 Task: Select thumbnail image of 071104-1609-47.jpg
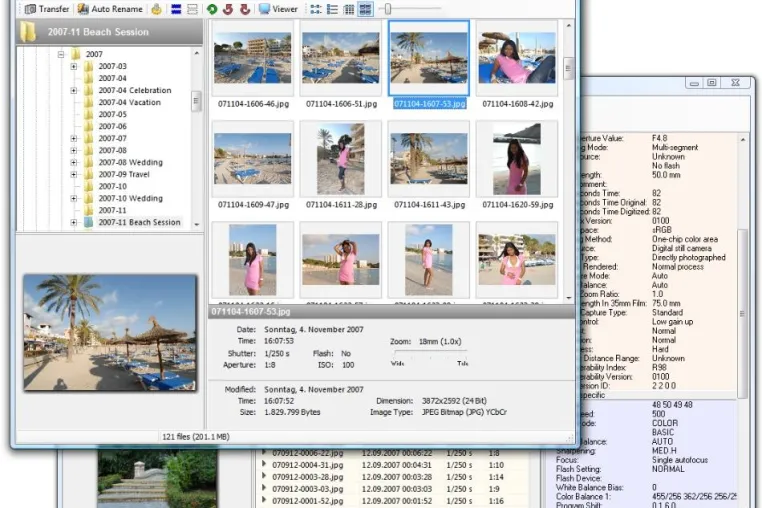point(253,158)
